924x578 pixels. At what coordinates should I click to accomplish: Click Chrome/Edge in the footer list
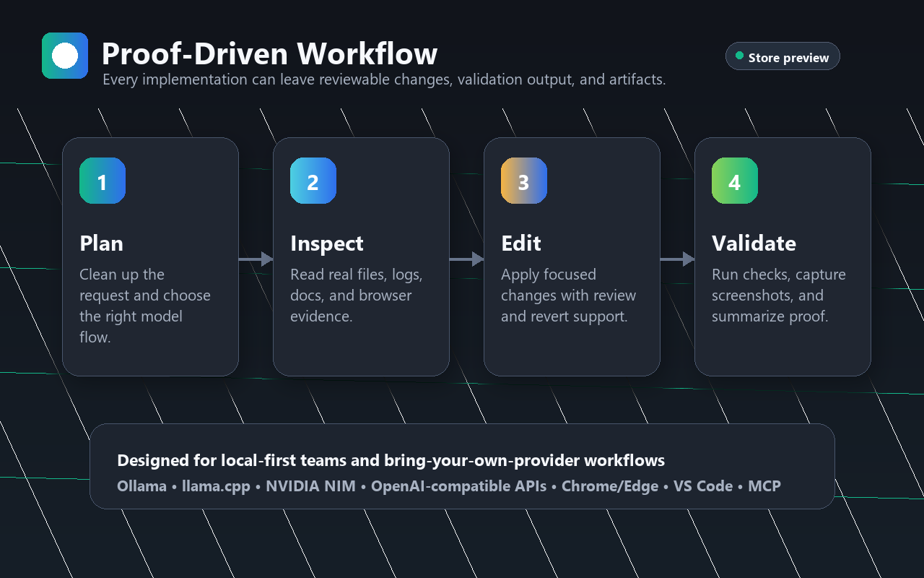coord(610,486)
